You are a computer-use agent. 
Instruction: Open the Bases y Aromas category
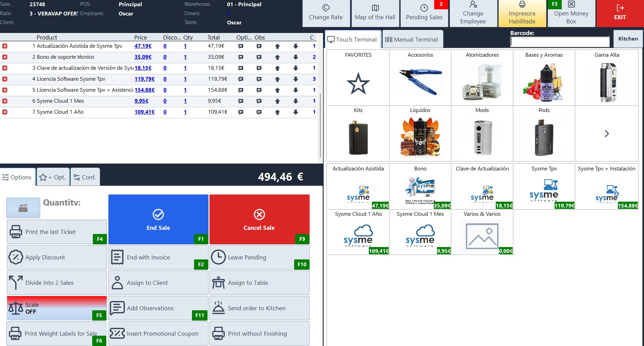[x=544, y=78]
